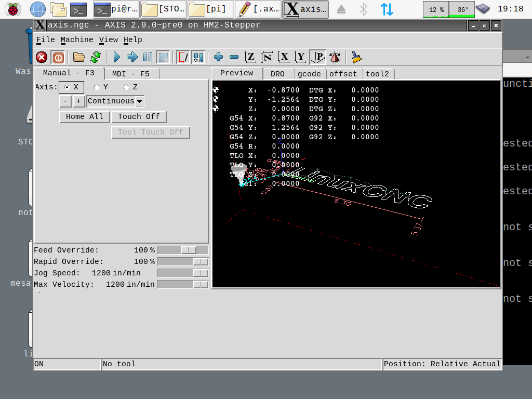Toggle optional pause M1 icon

[x=198, y=57]
